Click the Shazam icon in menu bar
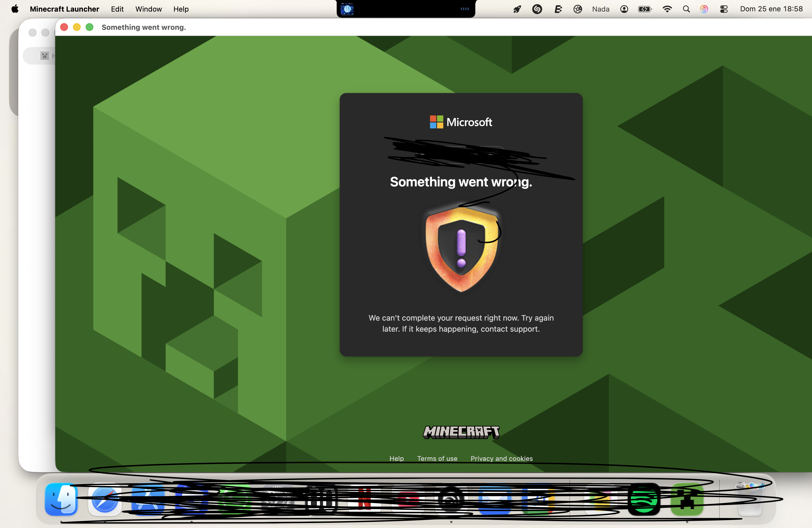812x528 pixels. 537,9
